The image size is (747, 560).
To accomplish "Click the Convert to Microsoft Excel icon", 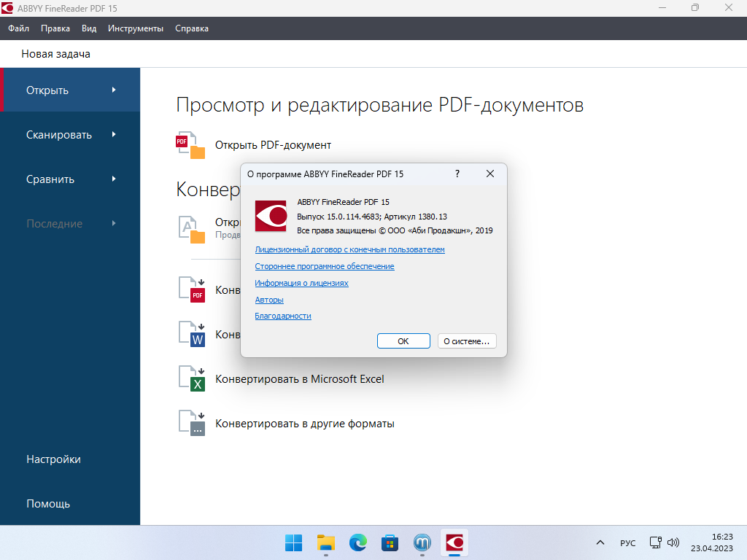I will click(192, 378).
